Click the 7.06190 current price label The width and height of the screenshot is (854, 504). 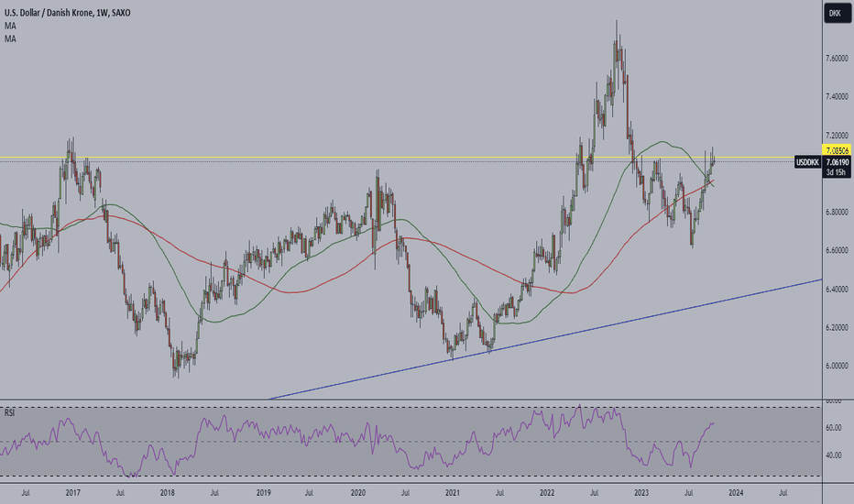[837, 162]
